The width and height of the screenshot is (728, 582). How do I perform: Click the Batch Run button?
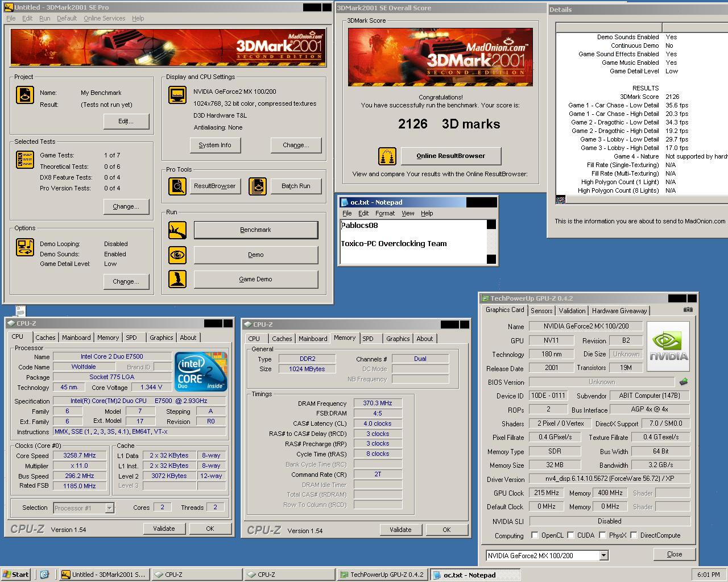296,186
